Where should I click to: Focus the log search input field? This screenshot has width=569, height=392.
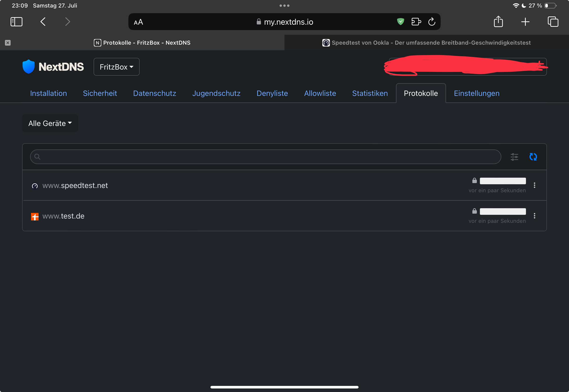265,157
